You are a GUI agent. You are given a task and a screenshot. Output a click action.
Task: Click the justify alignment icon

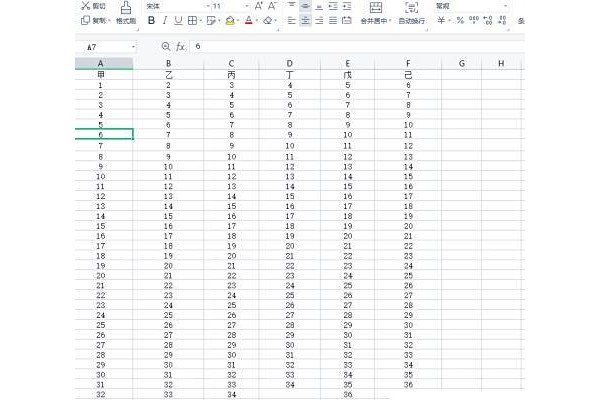point(333,21)
